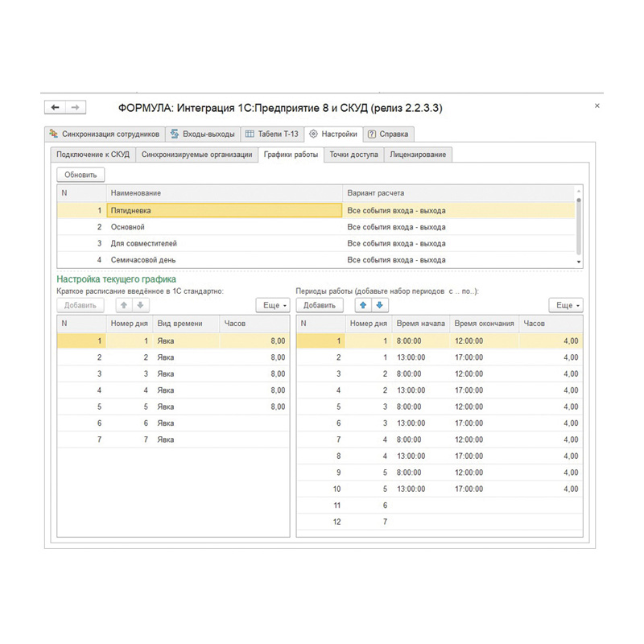Expand the Еще menu above periods table
The height and width of the screenshot is (644, 644).
tap(565, 305)
